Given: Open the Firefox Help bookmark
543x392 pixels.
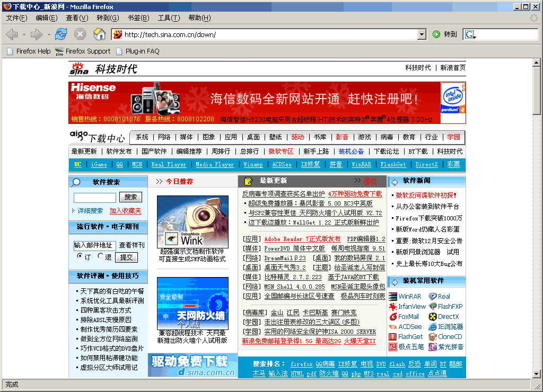Looking at the screenshot, I should (29, 51).
